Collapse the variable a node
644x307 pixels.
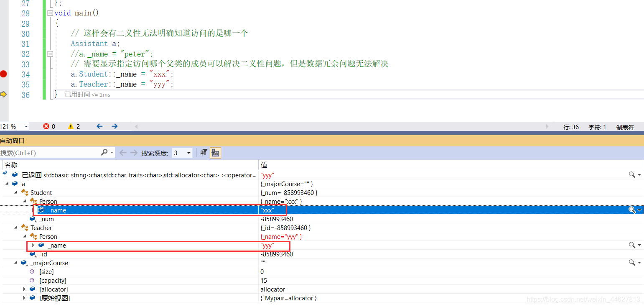point(7,184)
